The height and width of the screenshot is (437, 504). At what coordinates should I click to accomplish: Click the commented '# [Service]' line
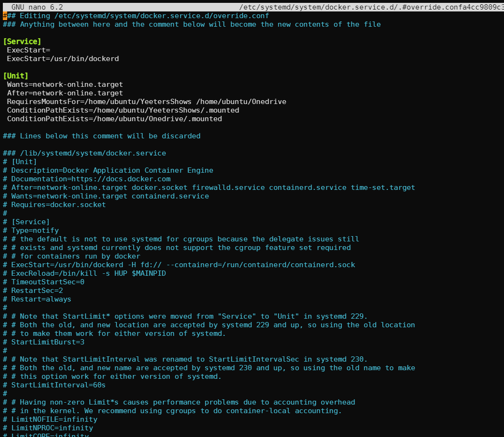(26, 222)
